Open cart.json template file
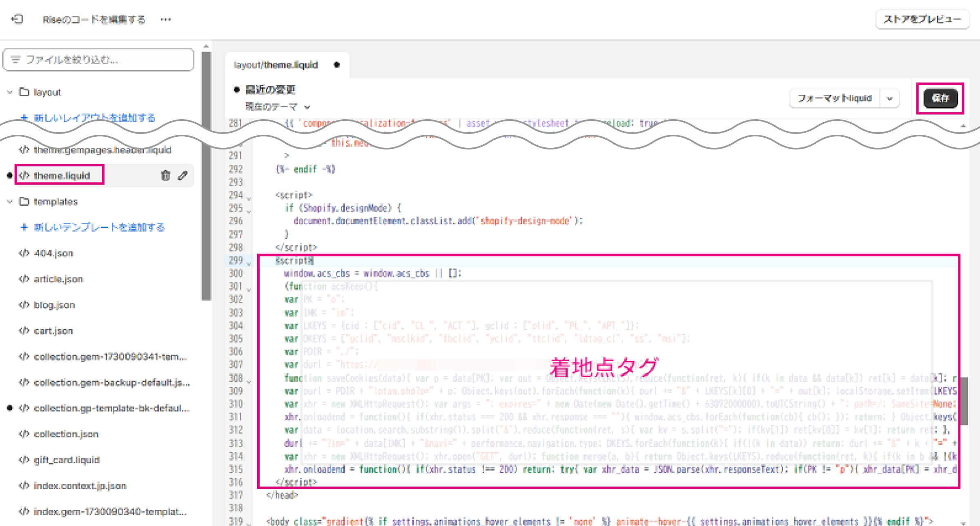The width and height of the screenshot is (980, 526). click(x=53, y=331)
